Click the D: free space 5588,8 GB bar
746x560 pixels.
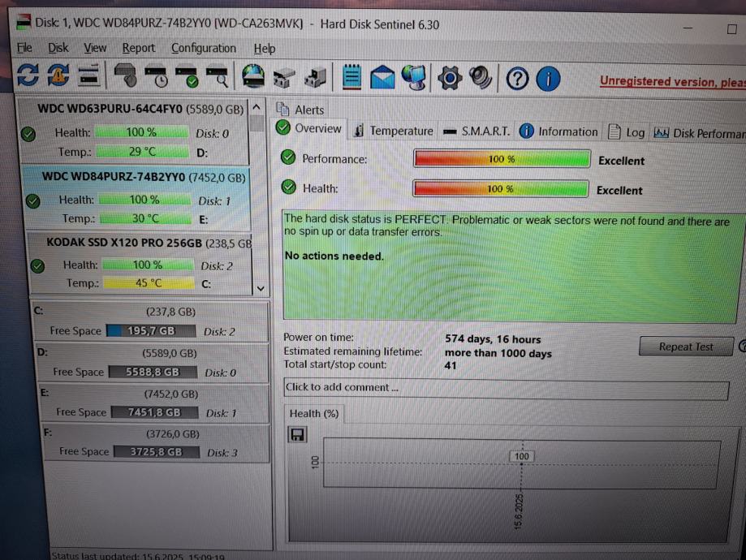pos(153,372)
